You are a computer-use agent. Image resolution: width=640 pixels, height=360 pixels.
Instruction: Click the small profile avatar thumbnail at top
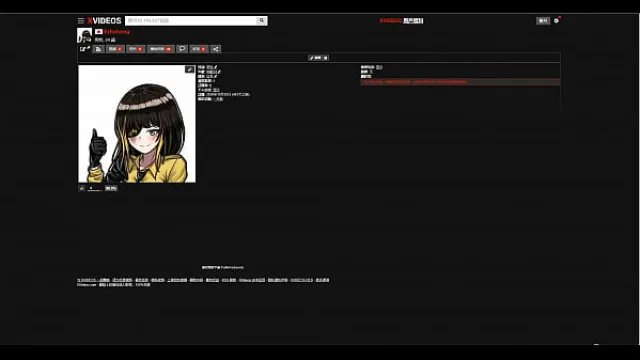pyautogui.click(x=84, y=36)
